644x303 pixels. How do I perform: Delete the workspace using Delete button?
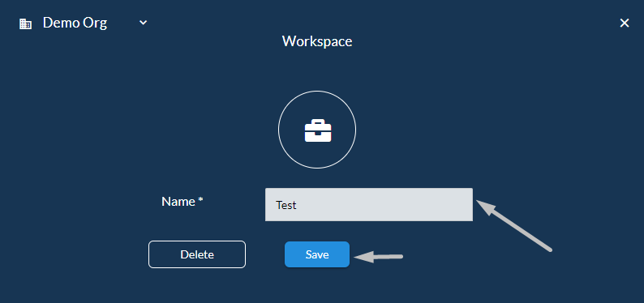(x=197, y=254)
